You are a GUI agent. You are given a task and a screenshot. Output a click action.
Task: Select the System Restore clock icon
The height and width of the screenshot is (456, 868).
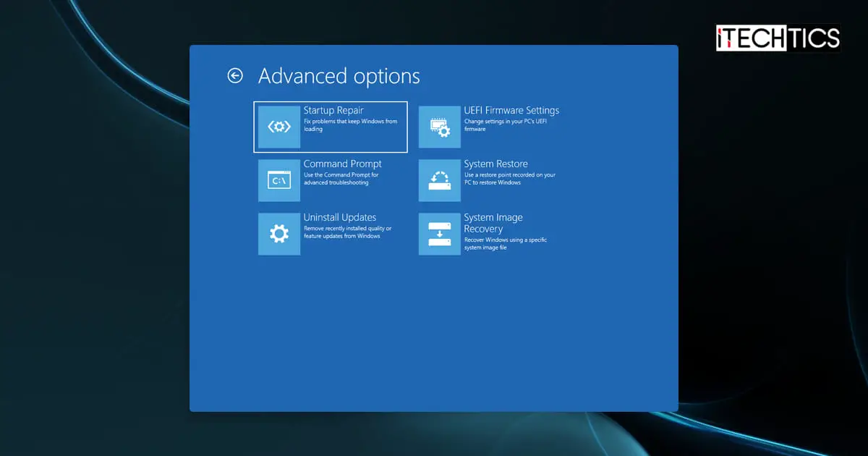click(440, 180)
